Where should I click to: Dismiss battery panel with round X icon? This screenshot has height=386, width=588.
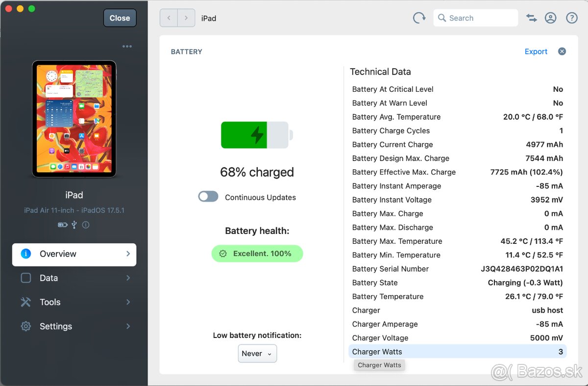(x=562, y=51)
